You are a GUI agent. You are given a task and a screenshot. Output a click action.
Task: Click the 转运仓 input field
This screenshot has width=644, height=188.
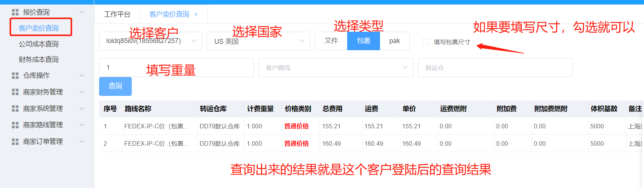click(x=495, y=68)
